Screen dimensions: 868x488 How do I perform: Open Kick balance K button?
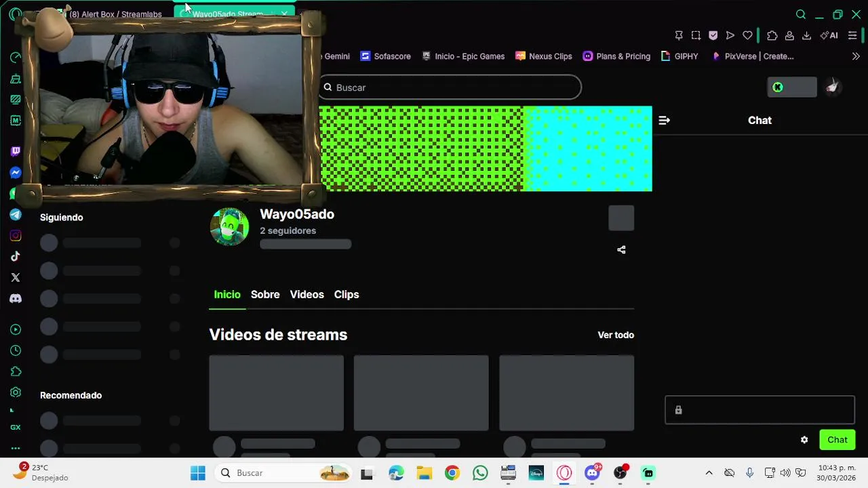792,87
